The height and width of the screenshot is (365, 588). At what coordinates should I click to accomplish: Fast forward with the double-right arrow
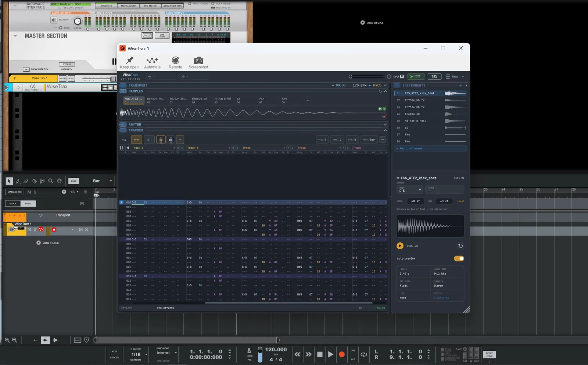[309, 354]
